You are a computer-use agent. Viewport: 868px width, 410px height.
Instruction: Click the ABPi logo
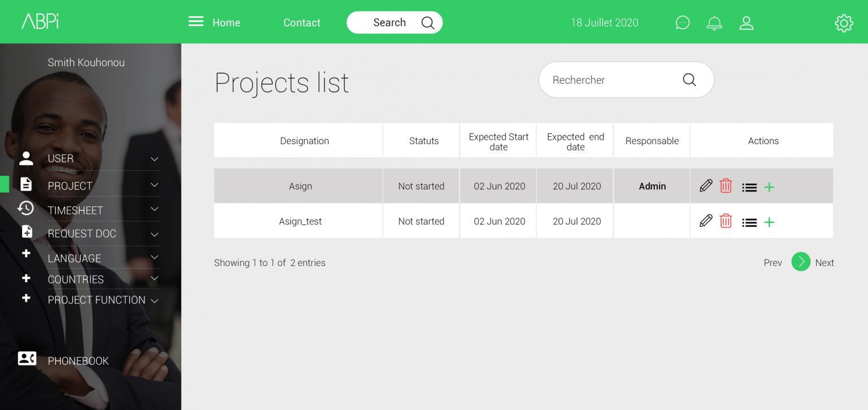pyautogui.click(x=40, y=21)
